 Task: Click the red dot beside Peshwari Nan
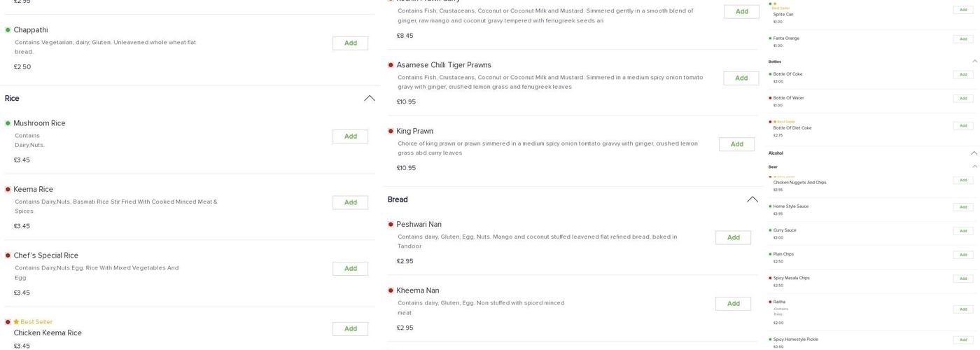point(391,225)
